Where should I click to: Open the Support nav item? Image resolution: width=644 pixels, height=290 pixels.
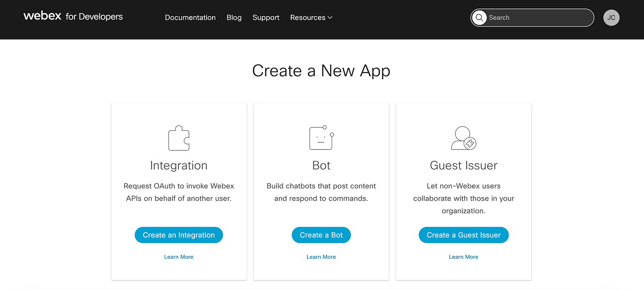coord(266,17)
